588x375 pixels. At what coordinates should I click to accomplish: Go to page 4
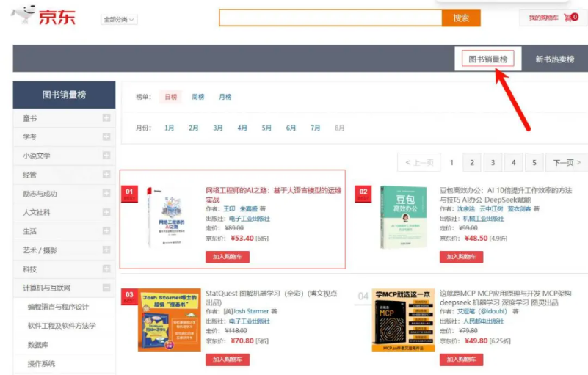tap(513, 162)
